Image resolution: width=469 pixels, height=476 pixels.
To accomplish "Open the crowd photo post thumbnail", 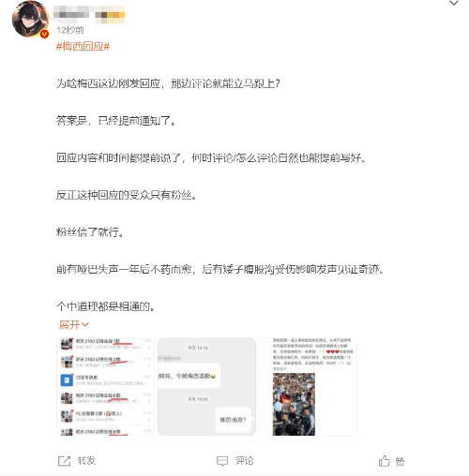I will coord(308,386).
